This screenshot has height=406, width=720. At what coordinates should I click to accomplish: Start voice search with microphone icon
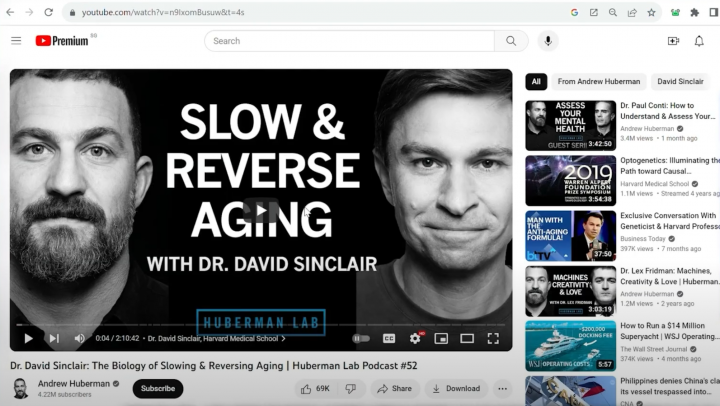pos(547,41)
